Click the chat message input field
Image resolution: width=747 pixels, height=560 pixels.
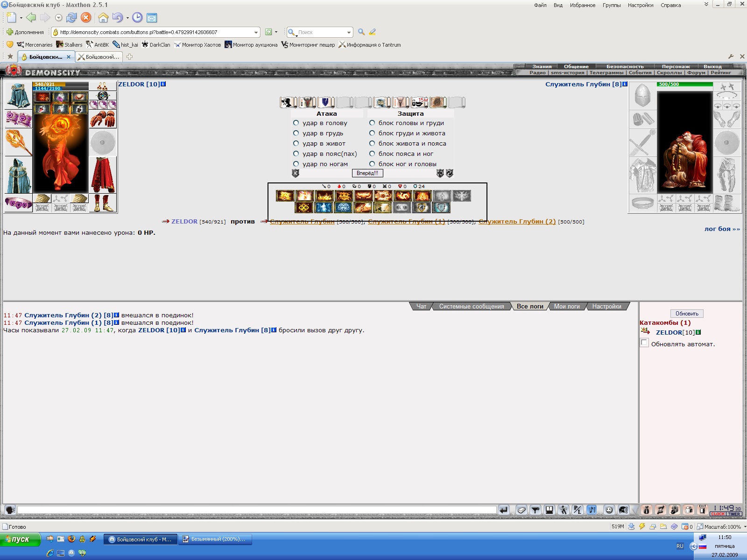coord(257,510)
